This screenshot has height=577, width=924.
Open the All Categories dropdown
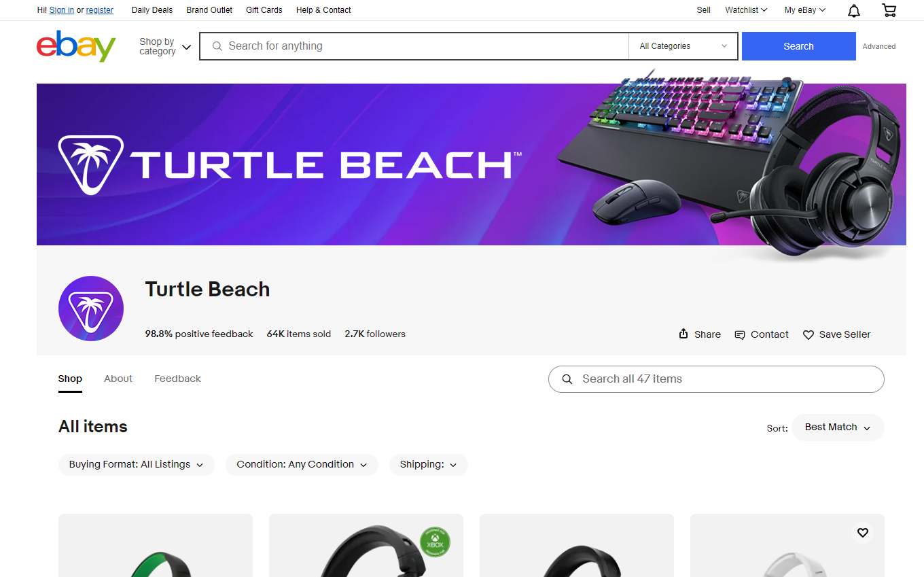tap(683, 46)
